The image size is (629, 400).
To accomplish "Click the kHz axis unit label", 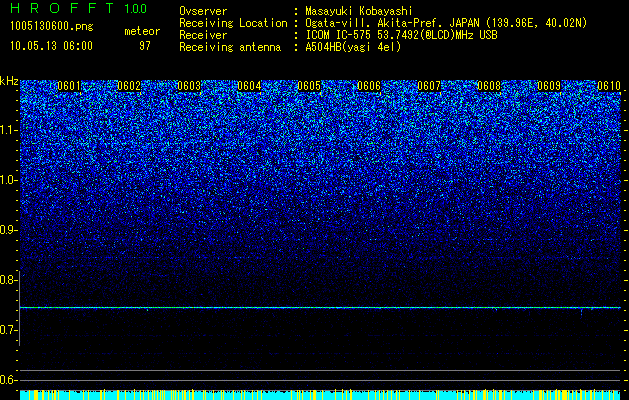I will (x=9, y=81).
